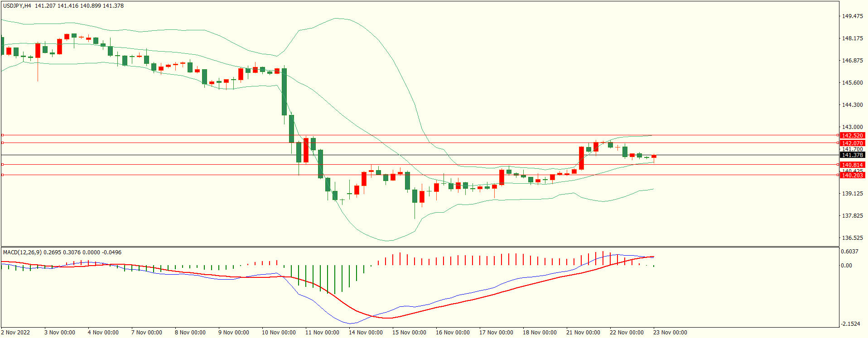Viewport: 868px width, 338px height.
Task: Click the left handle of the 140.203 line
Action: (2, 175)
